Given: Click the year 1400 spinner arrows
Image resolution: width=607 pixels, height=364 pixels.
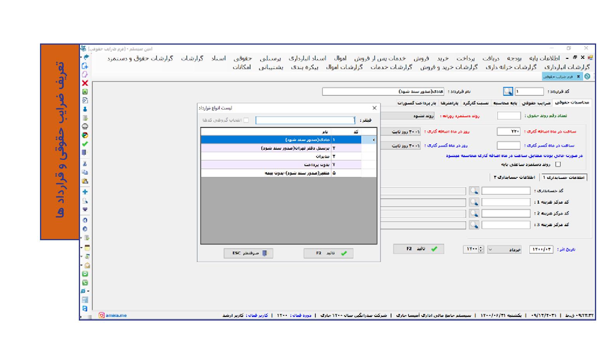Looking at the screenshot, I should click(x=481, y=250).
